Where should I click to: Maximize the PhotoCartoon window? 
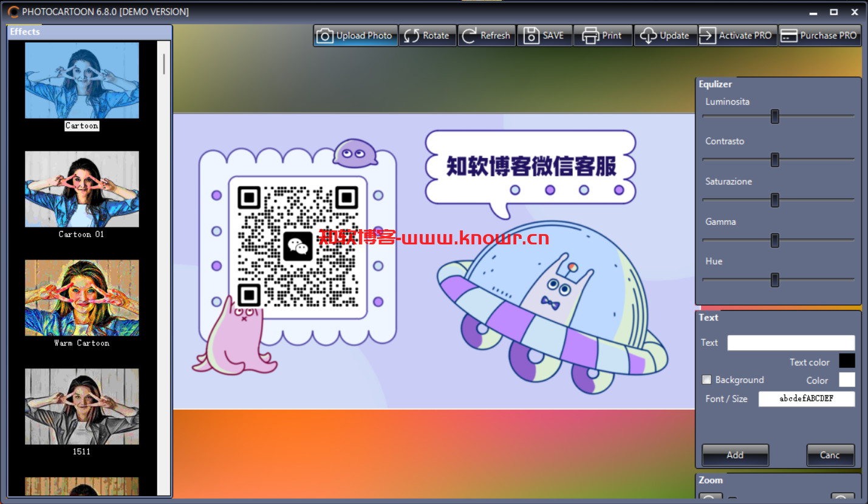point(834,12)
